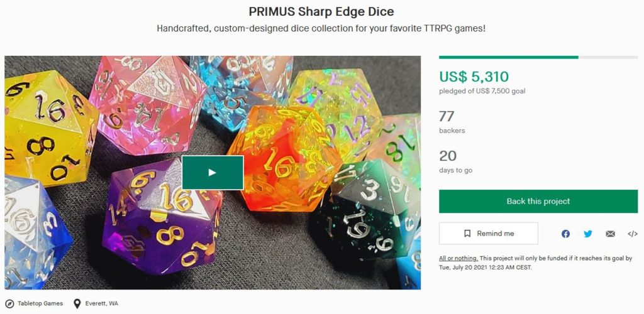Click the location pin icon near Everett

[77, 304]
